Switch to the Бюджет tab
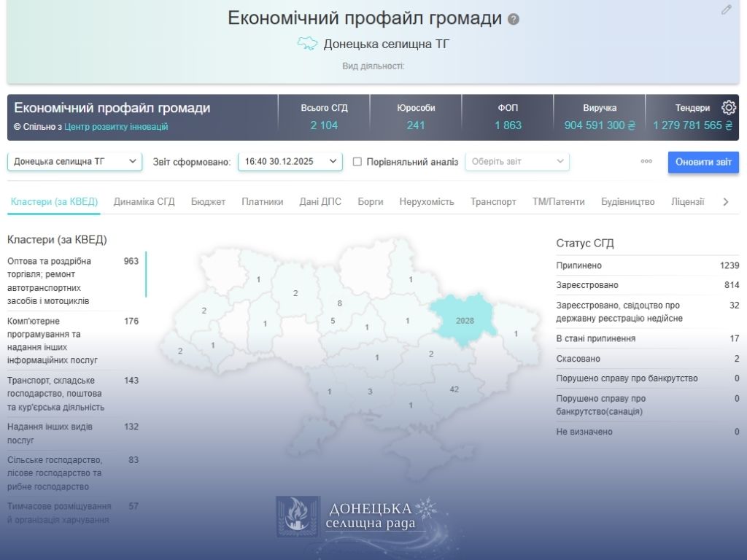Viewport: 747px width, 560px height. coord(208,202)
